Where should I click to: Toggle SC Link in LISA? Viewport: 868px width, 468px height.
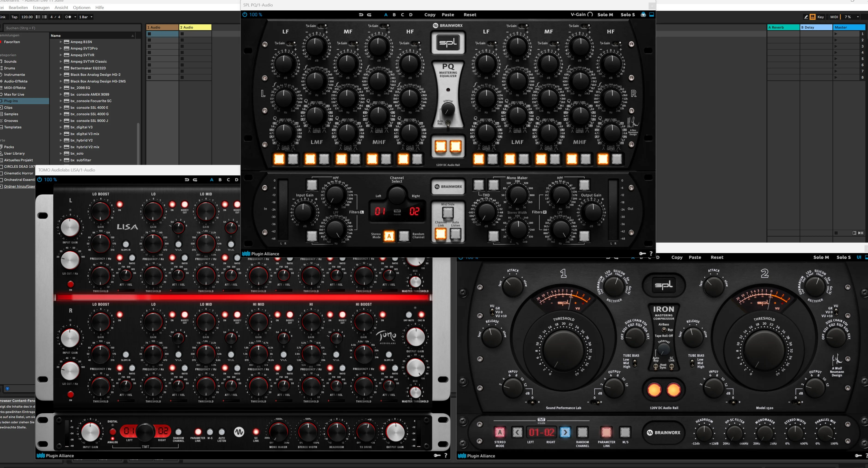(x=256, y=432)
